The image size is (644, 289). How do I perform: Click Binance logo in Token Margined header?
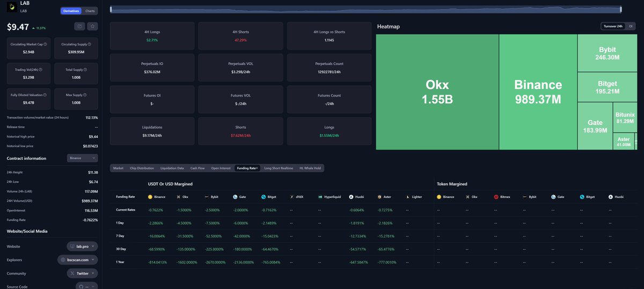tap(439, 197)
